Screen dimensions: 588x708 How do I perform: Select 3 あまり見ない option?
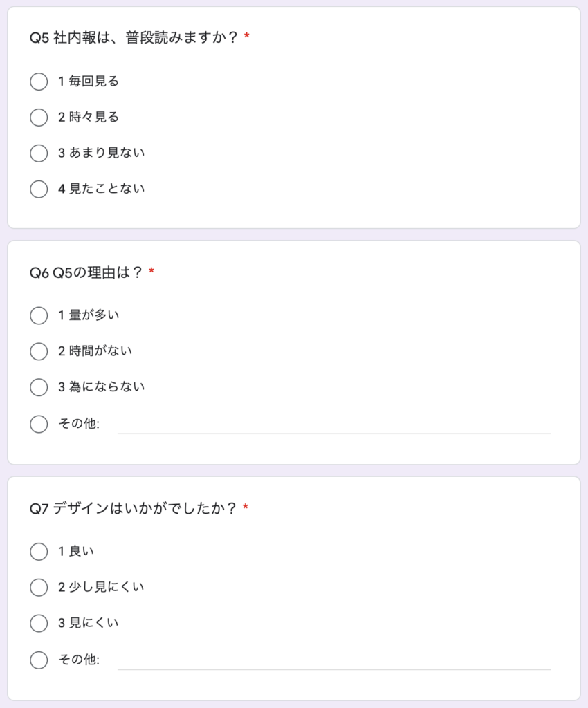click(x=39, y=153)
